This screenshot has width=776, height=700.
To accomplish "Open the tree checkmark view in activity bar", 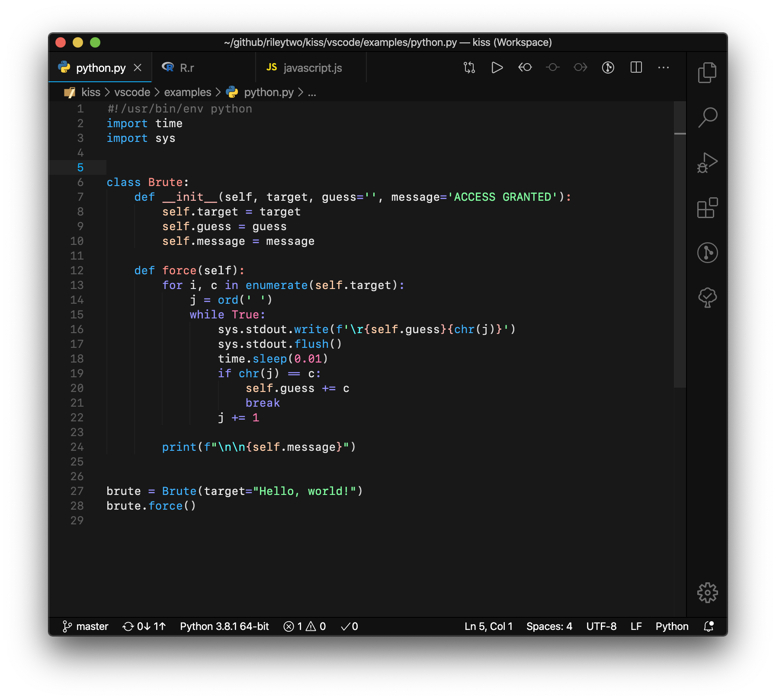I will tap(707, 298).
